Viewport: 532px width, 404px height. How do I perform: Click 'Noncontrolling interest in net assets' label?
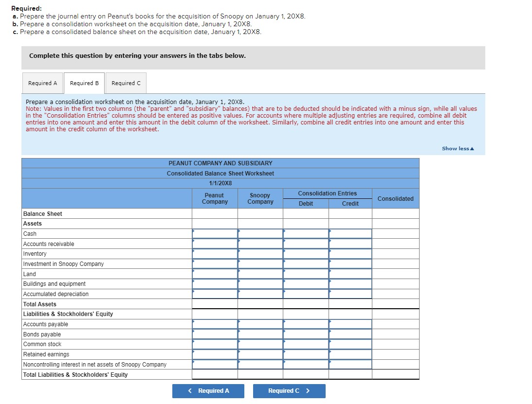click(x=94, y=364)
